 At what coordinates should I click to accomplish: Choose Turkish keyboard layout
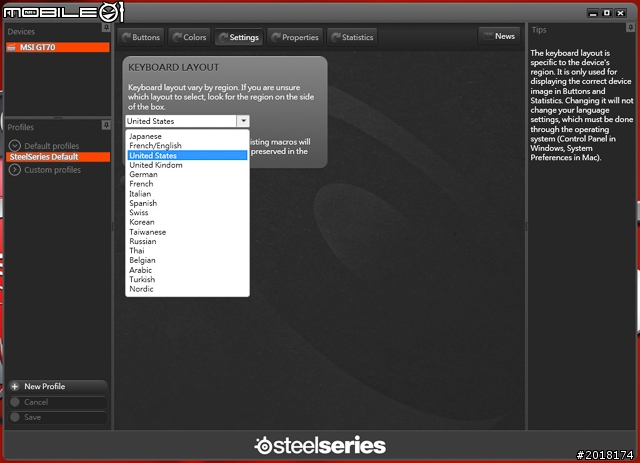tap(187, 279)
